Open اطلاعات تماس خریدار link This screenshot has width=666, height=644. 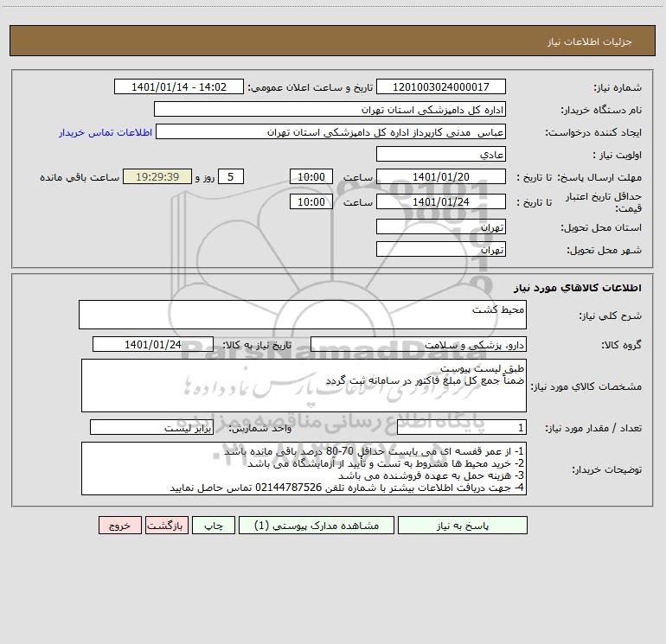tap(106, 132)
